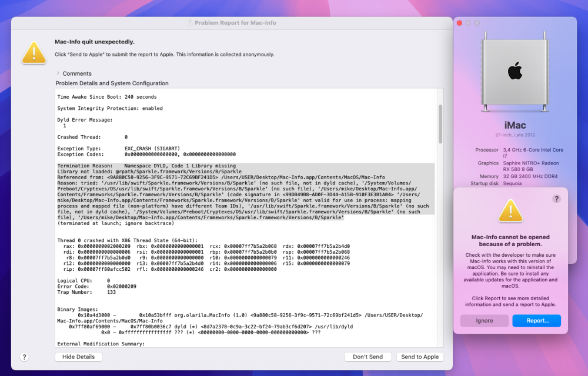Screen dimensions: 588x376
Task: Click 'Problem Details and System Configuration' label
Action: [x=112, y=83]
